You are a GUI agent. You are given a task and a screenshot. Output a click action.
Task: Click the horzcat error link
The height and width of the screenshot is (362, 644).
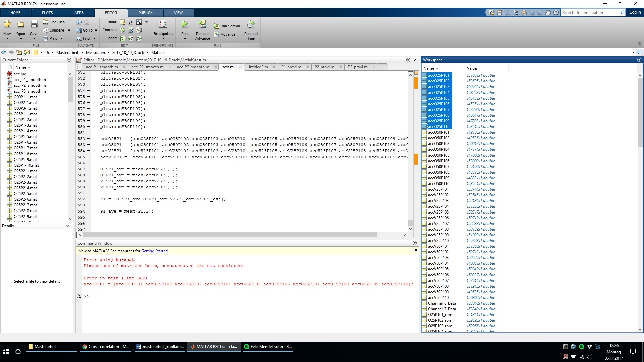click(125, 260)
